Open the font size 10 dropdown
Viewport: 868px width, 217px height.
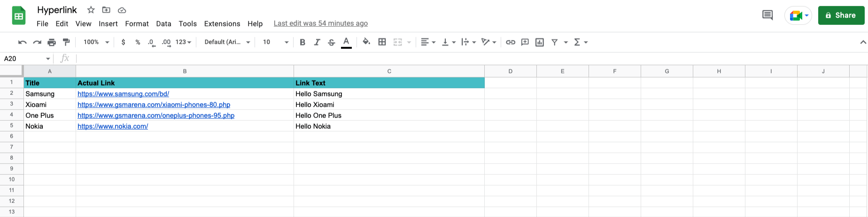pos(276,42)
